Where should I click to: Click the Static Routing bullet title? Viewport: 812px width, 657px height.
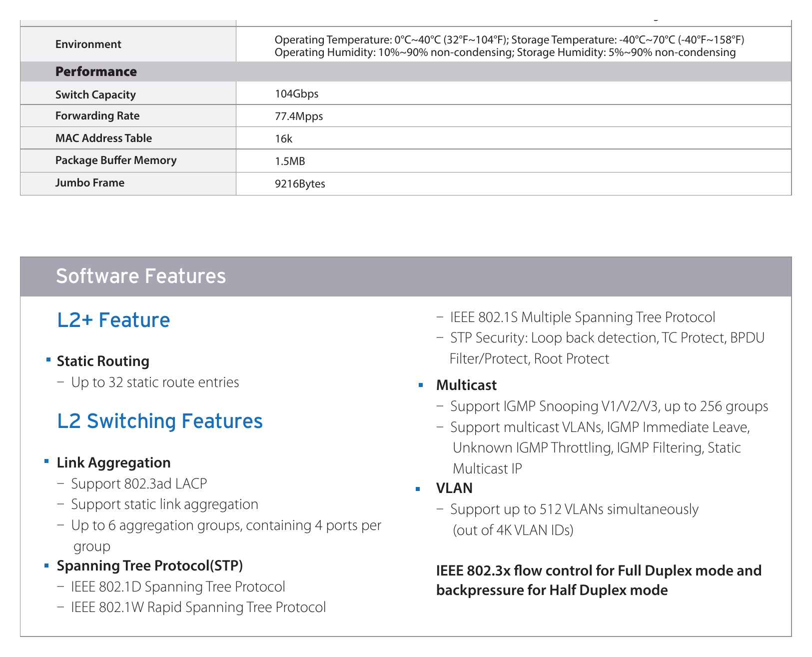[103, 361]
